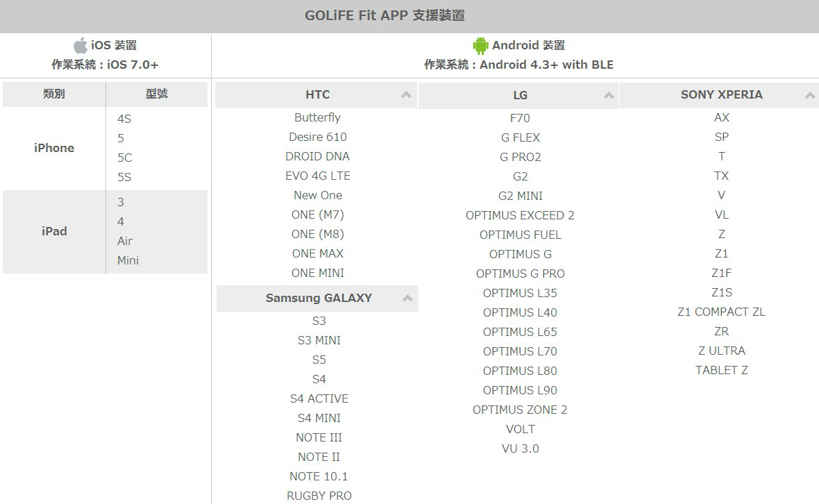
Task: Click iPad model Air
Action: 125,242
